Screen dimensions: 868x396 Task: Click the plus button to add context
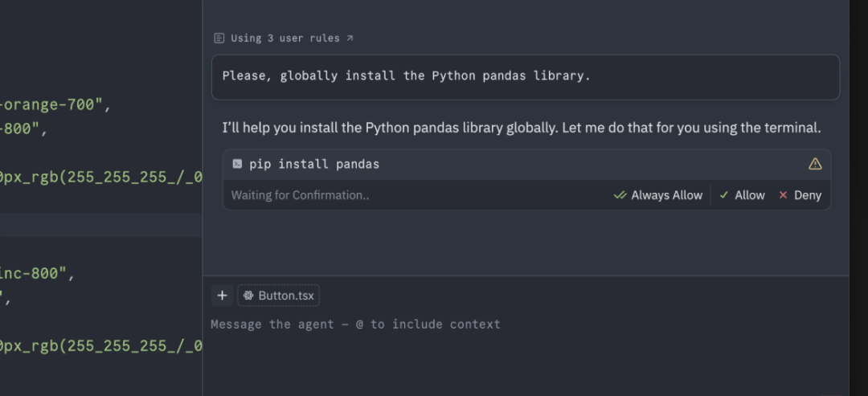pos(222,296)
